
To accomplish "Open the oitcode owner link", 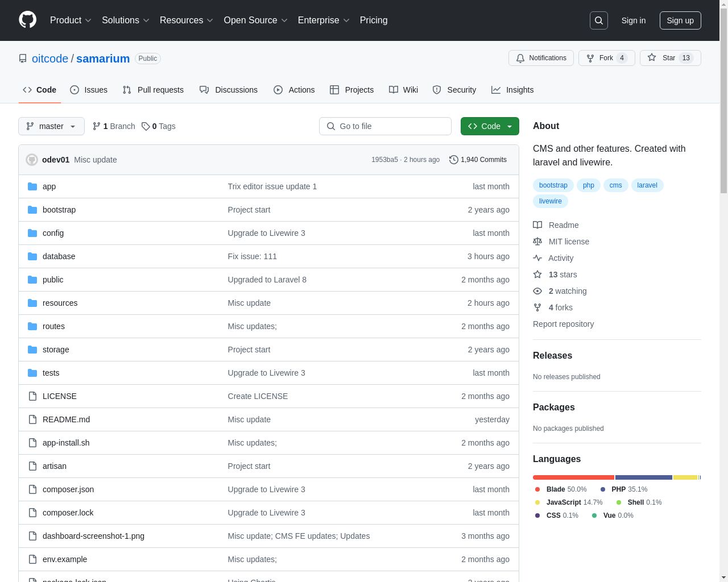I will click(x=50, y=59).
